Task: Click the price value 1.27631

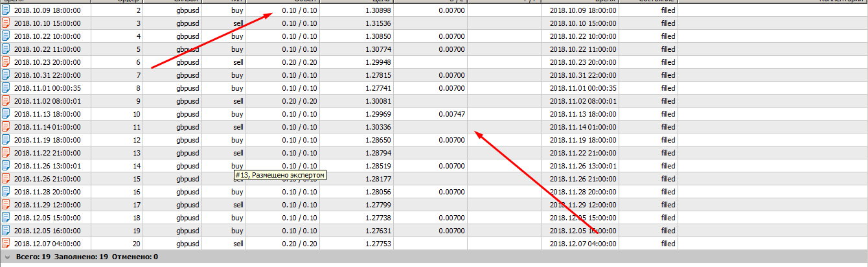Action: [379, 231]
